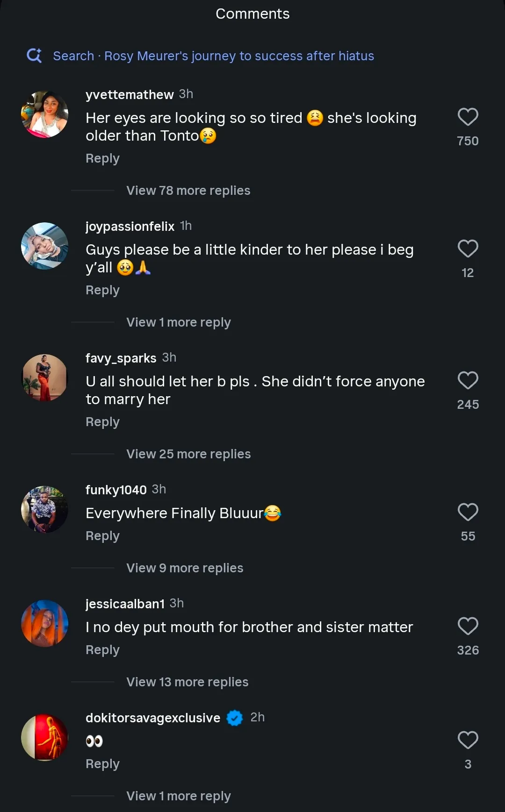
Task: Open Rosy Meurer's journey search suggestion
Action: (x=213, y=56)
